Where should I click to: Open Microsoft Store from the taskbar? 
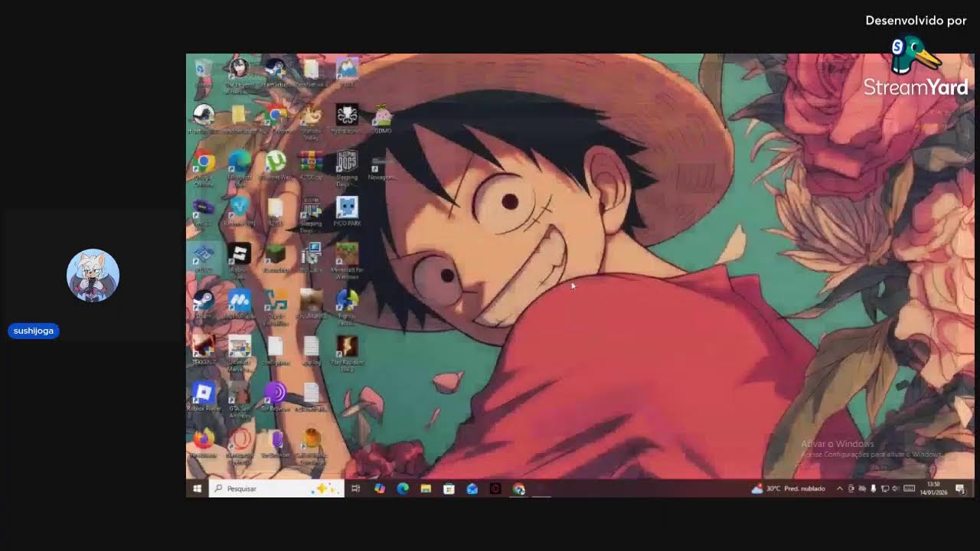coord(449,488)
